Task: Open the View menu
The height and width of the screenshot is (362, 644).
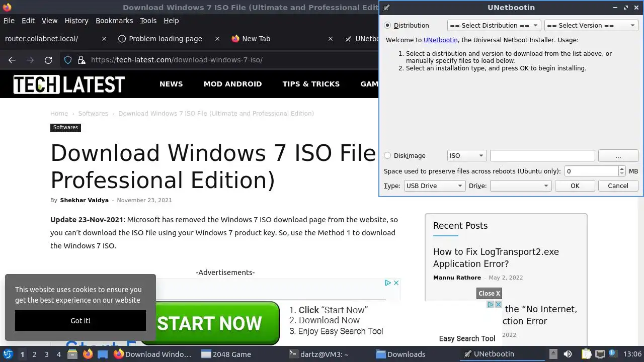Action: (x=49, y=21)
